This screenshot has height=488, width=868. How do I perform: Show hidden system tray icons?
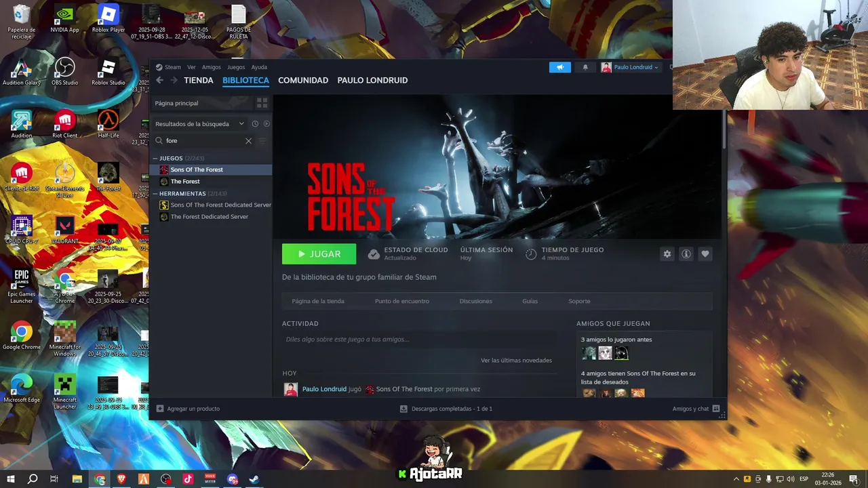[736, 479]
